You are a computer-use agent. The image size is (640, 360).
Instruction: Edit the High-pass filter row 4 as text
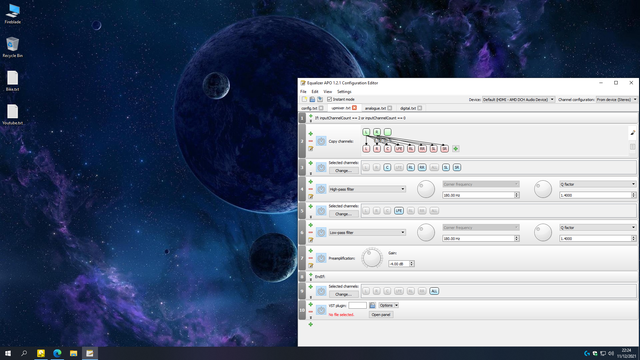[311, 196]
